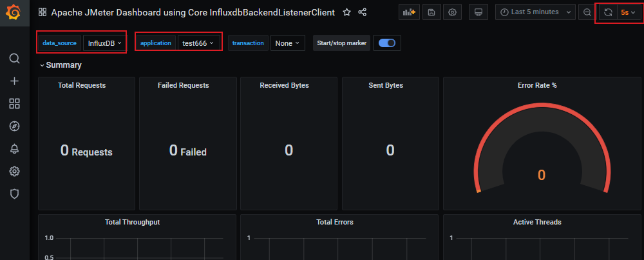The image size is (644, 260).
Task: Open the sidebar Search icon
Action: [x=14, y=59]
